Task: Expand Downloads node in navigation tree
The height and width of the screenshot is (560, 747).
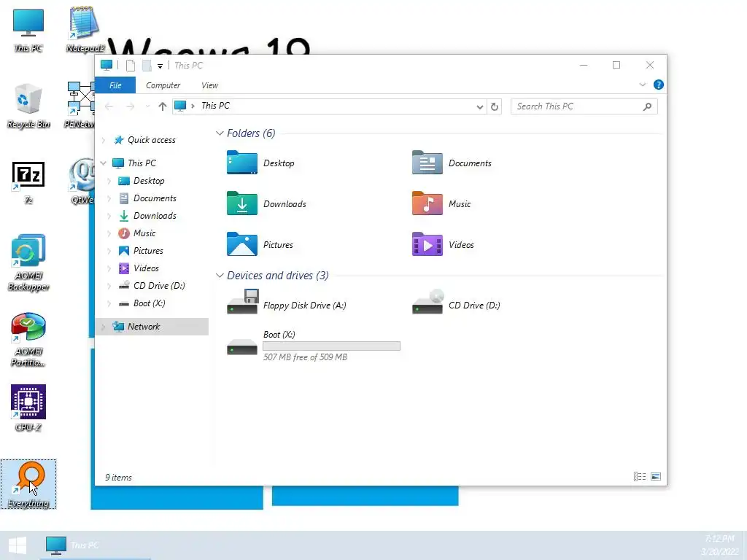Action: point(109,216)
